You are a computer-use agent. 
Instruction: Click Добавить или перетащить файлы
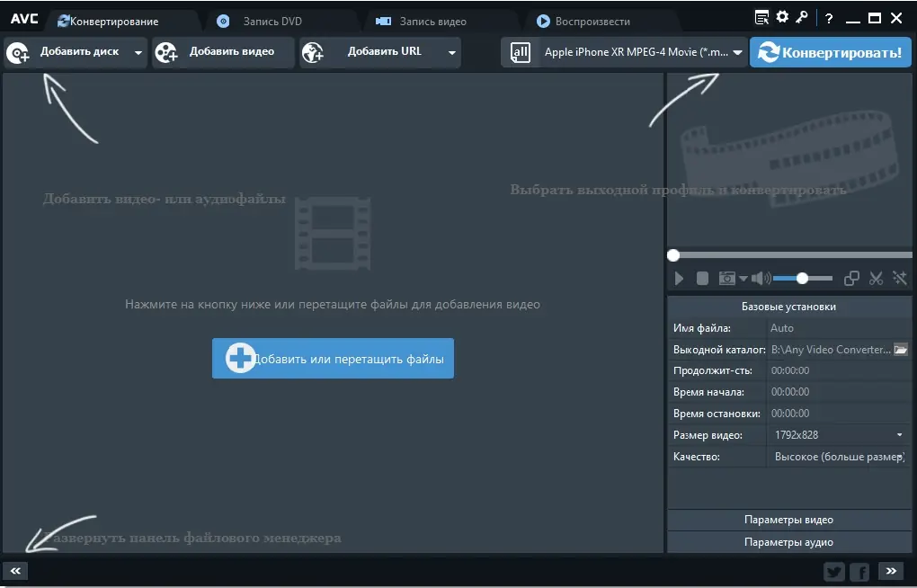tap(333, 358)
